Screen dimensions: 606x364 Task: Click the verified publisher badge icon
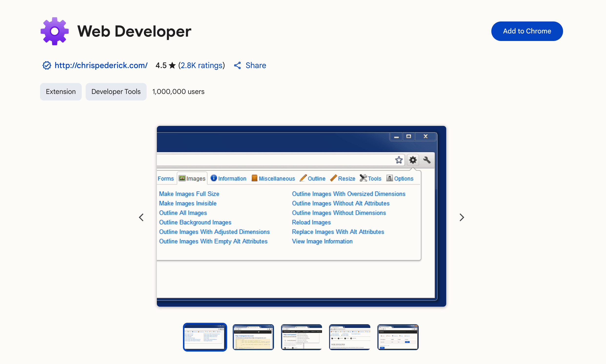point(47,65)
